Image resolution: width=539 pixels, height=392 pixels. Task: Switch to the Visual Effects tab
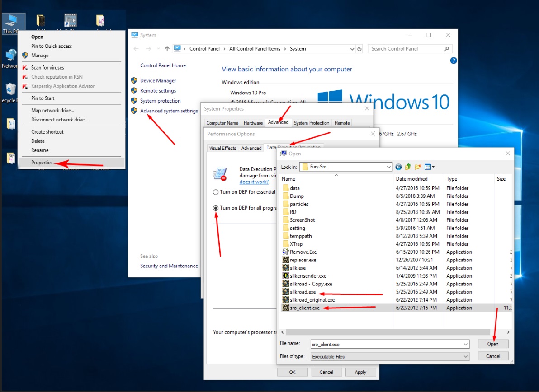pos(223,148)
